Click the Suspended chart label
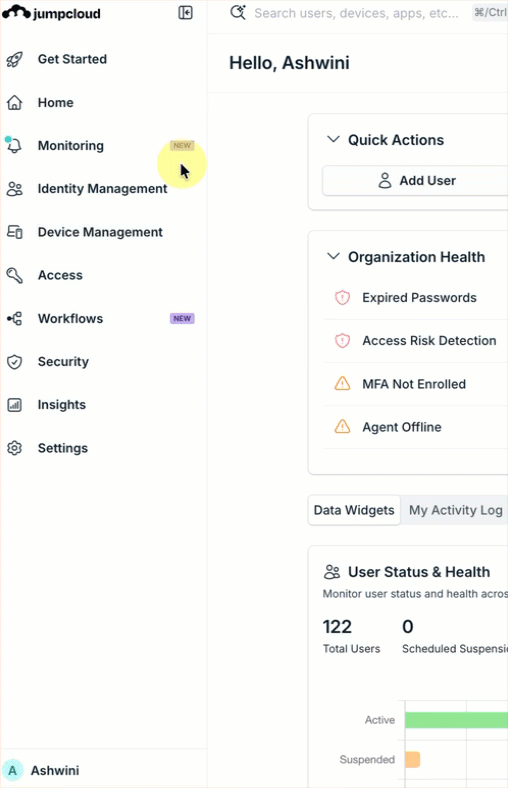508x788 pixels. [367, 759]
